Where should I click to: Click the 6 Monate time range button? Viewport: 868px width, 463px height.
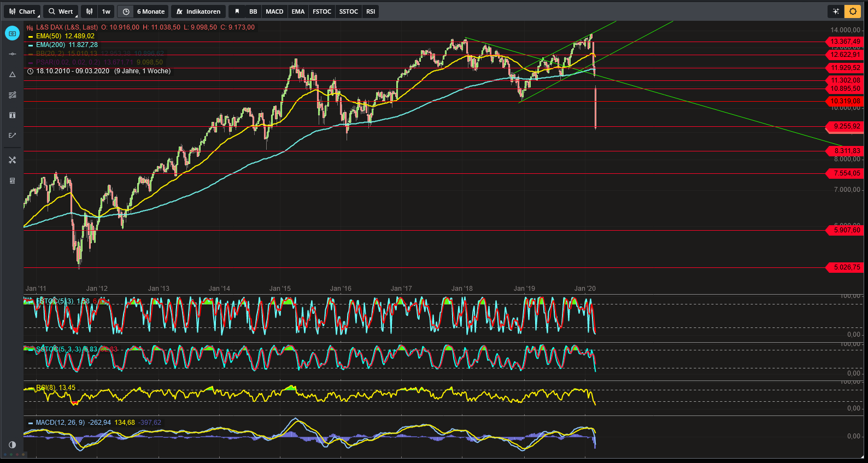click(x=150, y=11)
